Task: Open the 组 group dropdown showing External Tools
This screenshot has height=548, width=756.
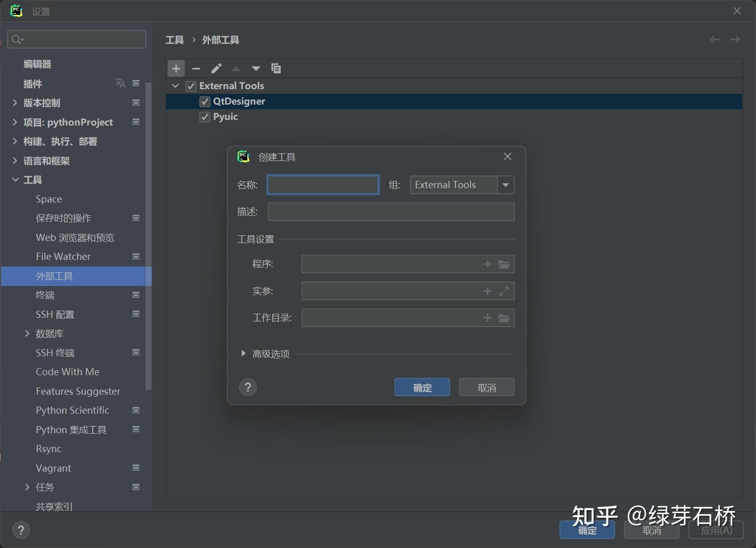Action: [x=506, y=185]
